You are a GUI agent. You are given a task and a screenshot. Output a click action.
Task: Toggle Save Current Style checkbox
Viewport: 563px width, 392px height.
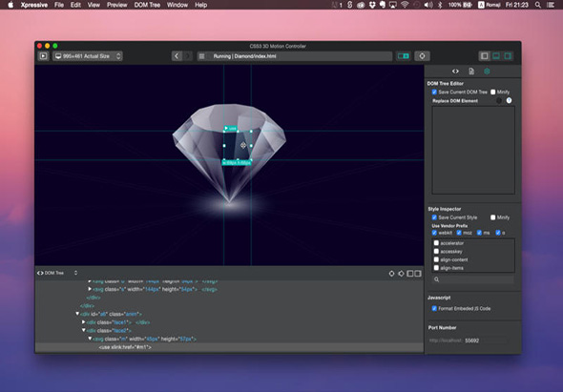[x=434, y=217]
